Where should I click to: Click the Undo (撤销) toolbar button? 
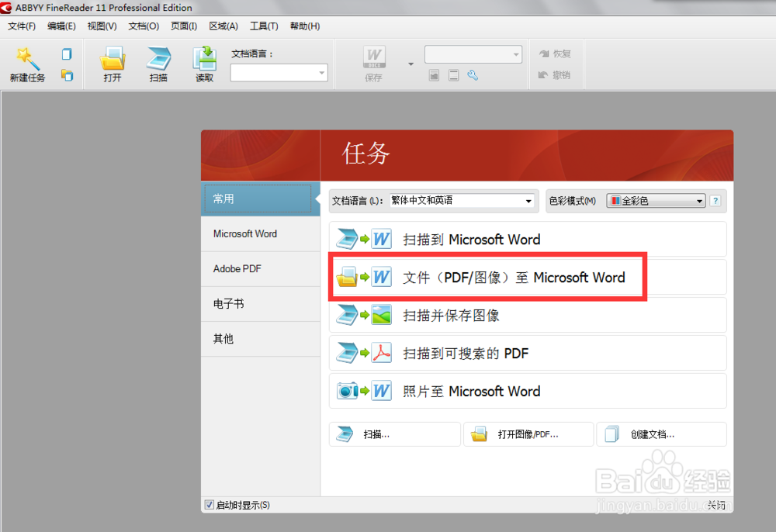(554, 75)
